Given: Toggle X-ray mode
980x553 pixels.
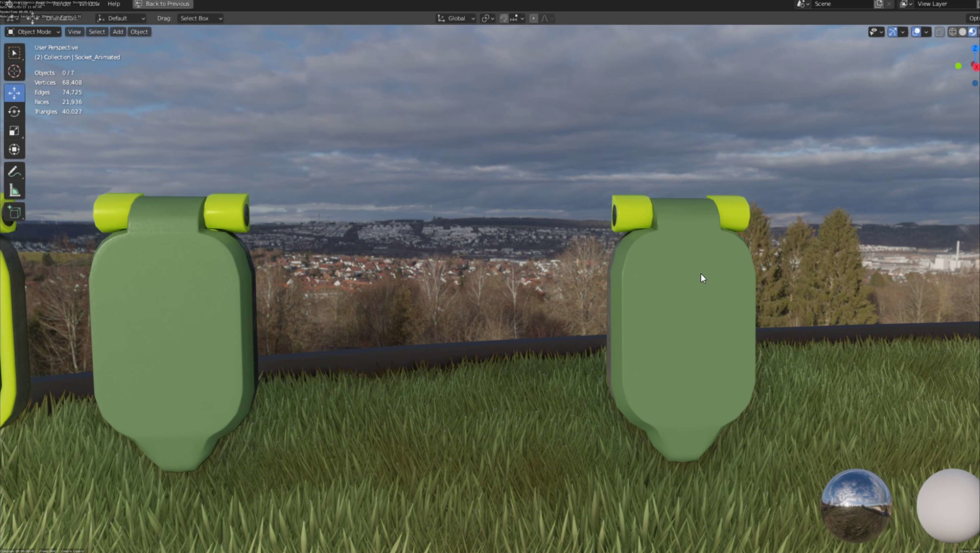Looking at the screenshot, I should (939, 32).
